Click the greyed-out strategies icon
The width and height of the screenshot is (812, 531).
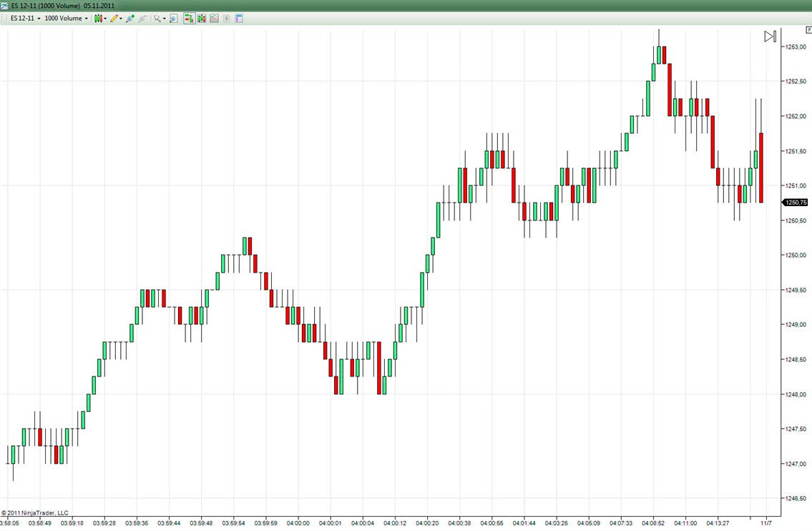coord(226,18)
